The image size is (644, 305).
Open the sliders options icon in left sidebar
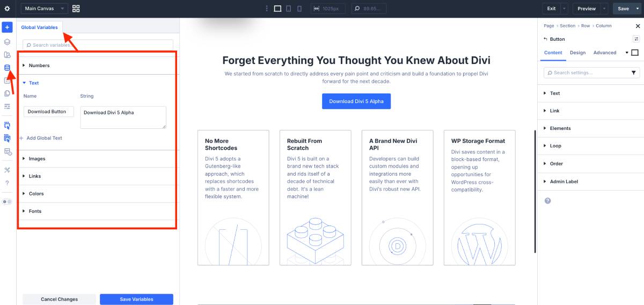7,106
